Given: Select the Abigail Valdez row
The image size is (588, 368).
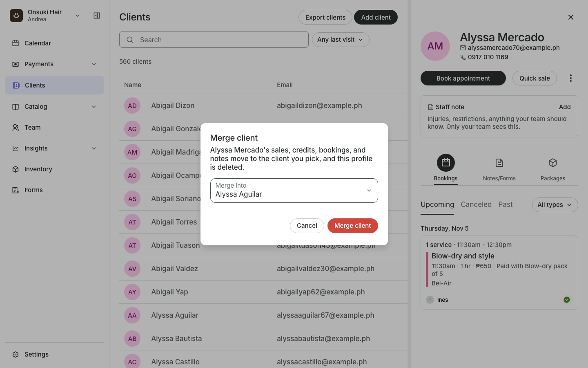Looking at the screenshot, I should point(263,269).
